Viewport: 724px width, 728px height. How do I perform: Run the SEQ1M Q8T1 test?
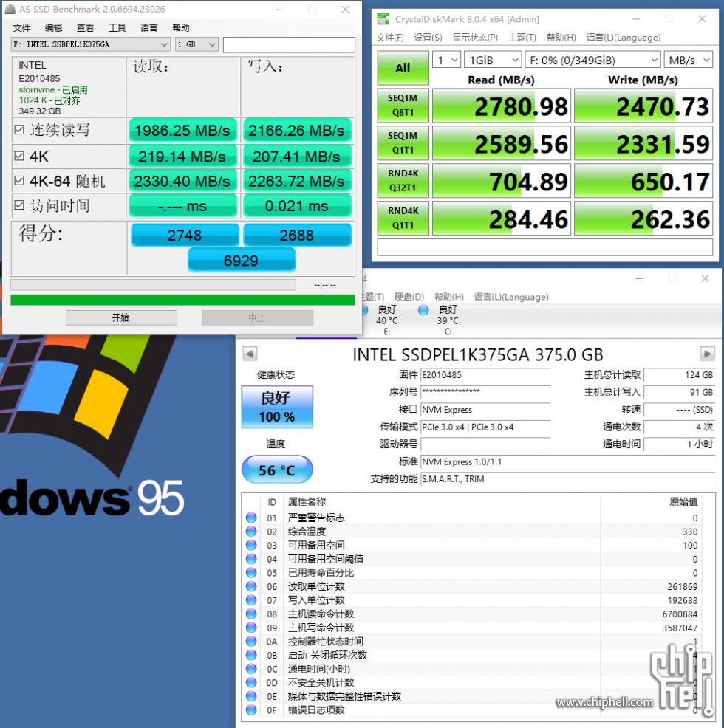point(403,106)
